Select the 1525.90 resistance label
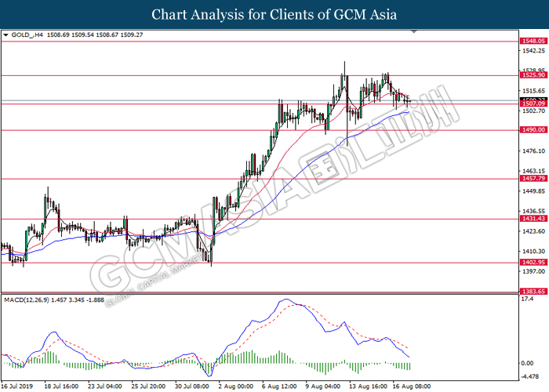Screen dimensions: 549x392 pyautogui.click(x=533, y=75)
